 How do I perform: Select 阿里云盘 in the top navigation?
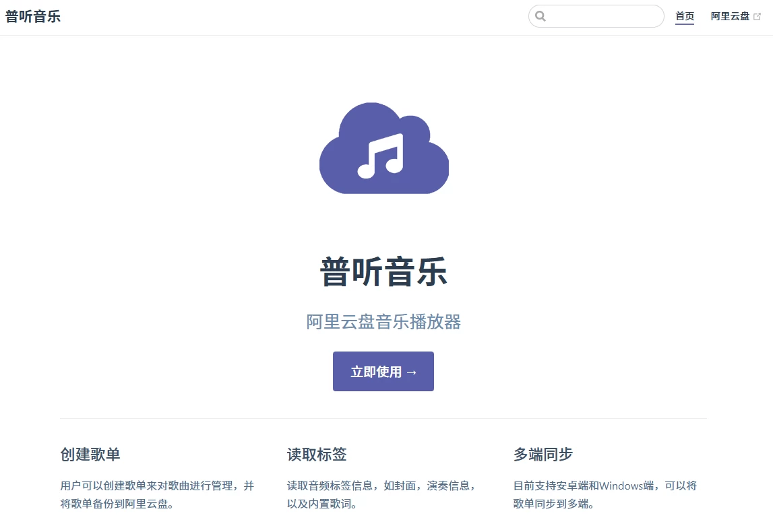tap(731, 16)
